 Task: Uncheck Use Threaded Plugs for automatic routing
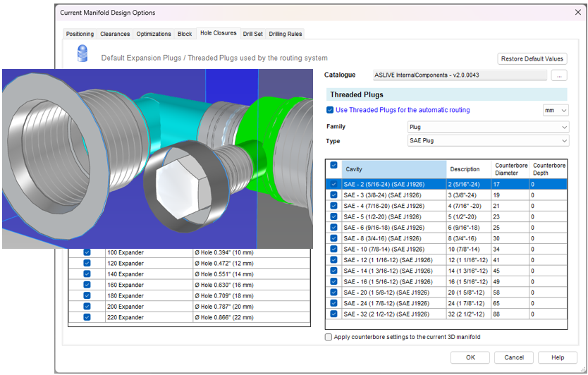coord(331,110)
